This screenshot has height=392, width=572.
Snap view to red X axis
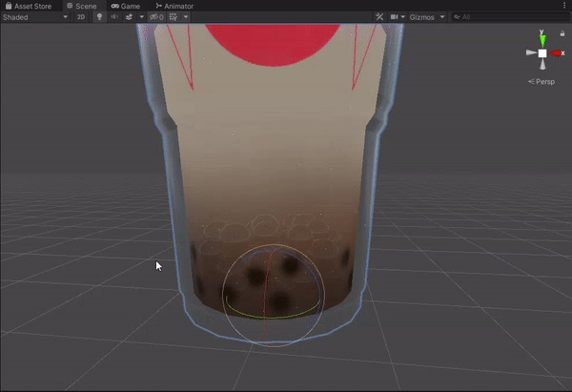coord(557,53)
